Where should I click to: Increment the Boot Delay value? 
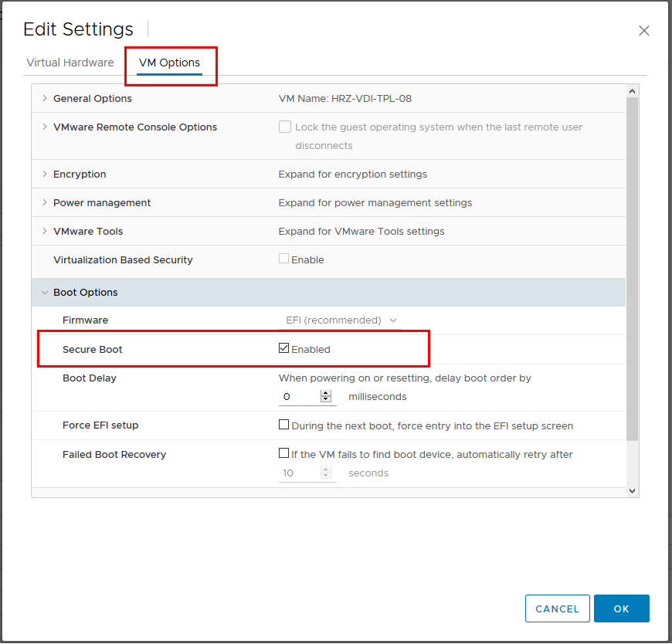325,393
